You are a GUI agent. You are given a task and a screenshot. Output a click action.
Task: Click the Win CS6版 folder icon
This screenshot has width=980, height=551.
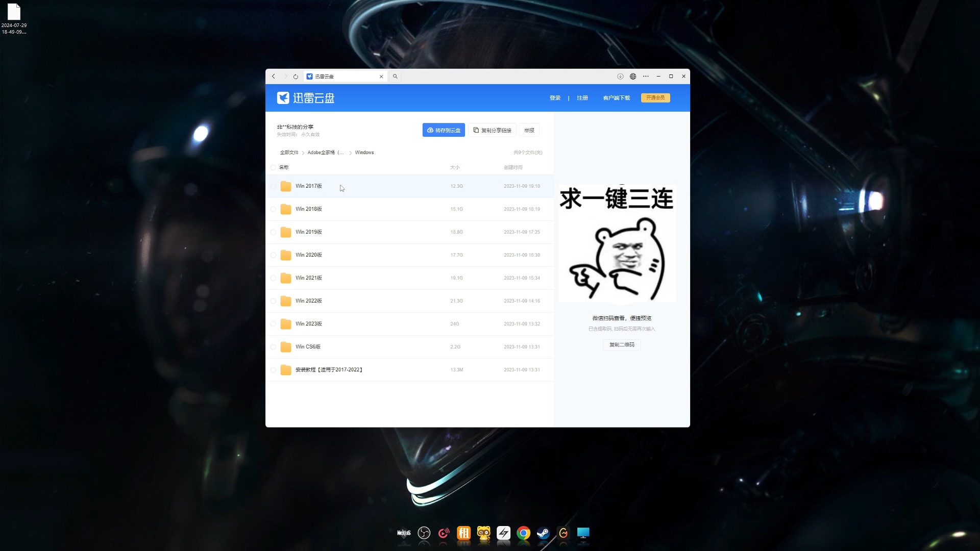[286, 347]
